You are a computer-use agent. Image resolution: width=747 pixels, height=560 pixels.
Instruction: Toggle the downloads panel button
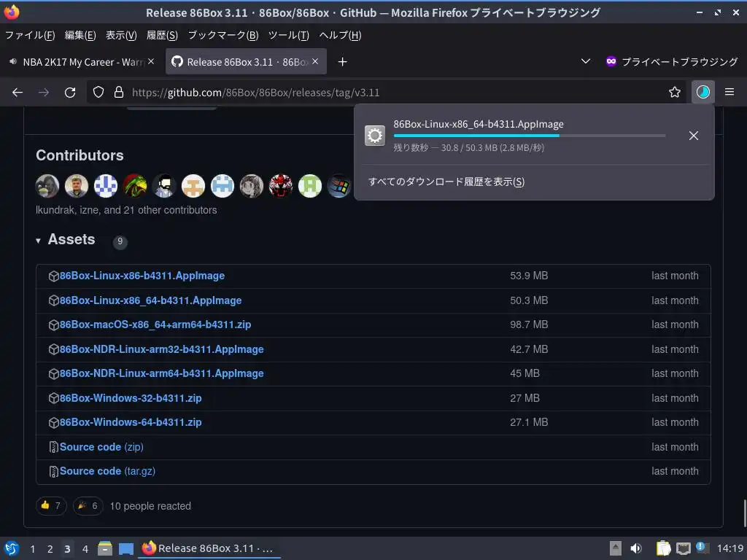click(703, 93)
